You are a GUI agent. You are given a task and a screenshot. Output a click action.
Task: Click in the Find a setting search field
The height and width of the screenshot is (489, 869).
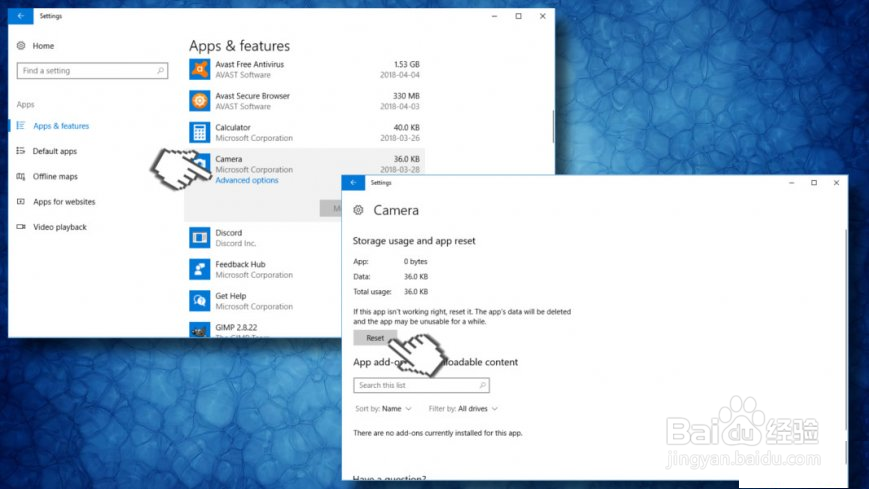pos(92,70)
